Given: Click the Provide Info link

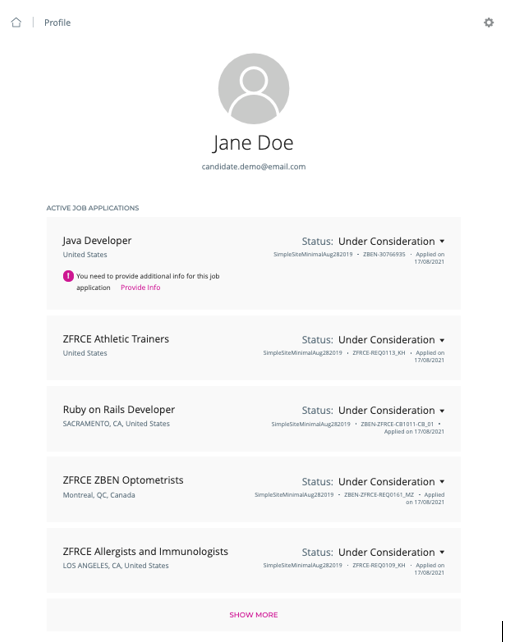Looking at the screenshot, I should [140, 287].
